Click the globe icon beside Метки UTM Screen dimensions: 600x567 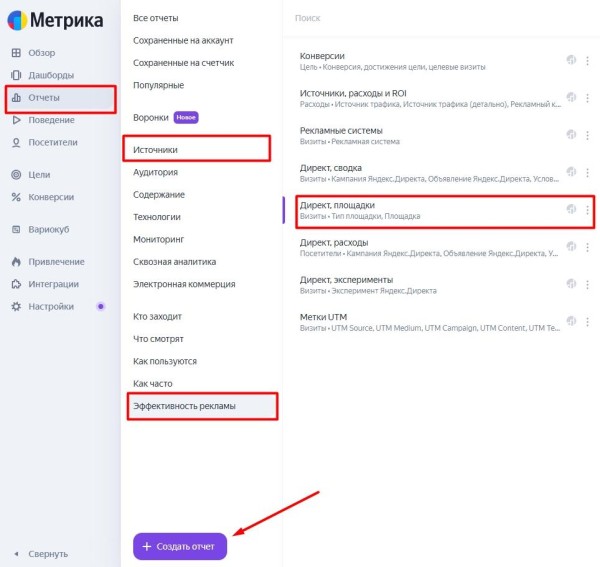571,321
